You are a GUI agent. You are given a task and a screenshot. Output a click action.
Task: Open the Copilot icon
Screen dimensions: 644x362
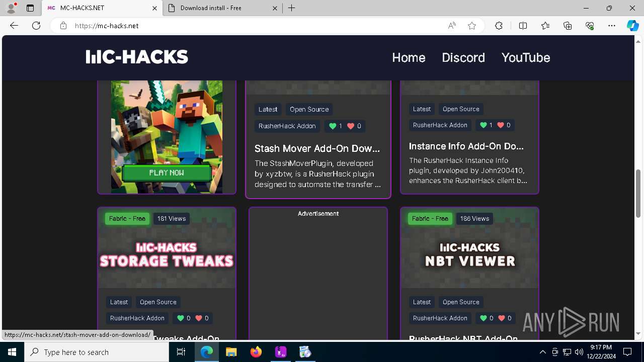[632, 26]
